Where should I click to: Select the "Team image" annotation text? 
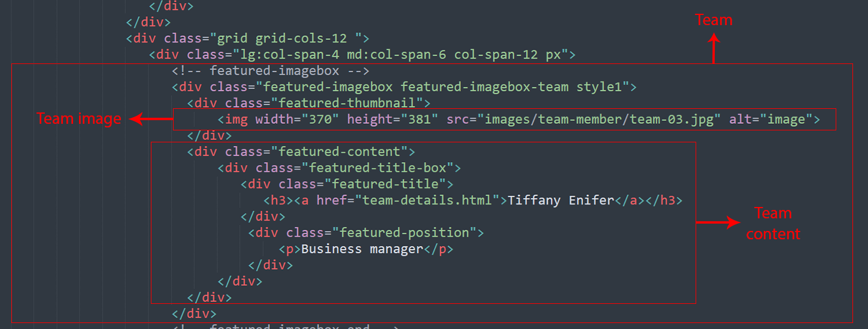pyautogui.click(x=79, y=119)
